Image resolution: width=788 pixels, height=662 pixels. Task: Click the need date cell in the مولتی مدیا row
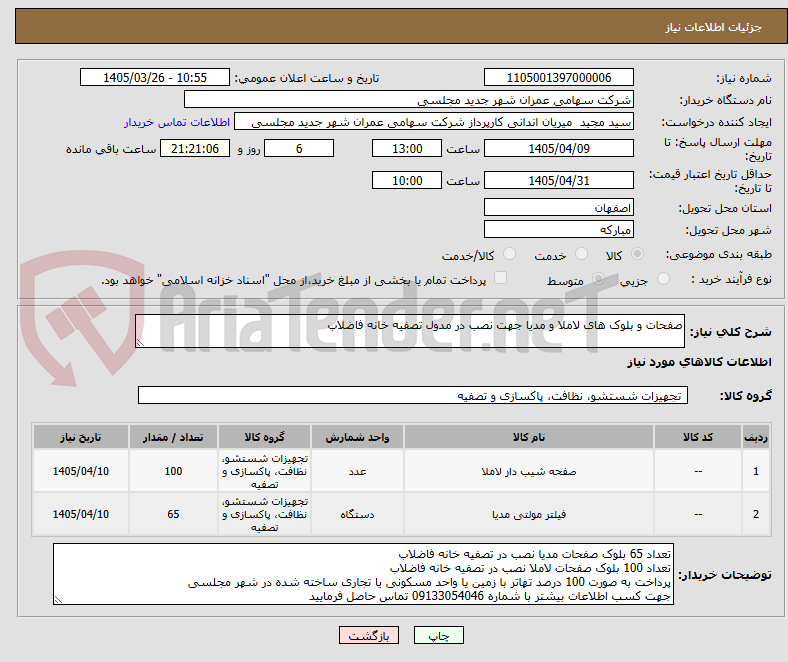[81, 514]
